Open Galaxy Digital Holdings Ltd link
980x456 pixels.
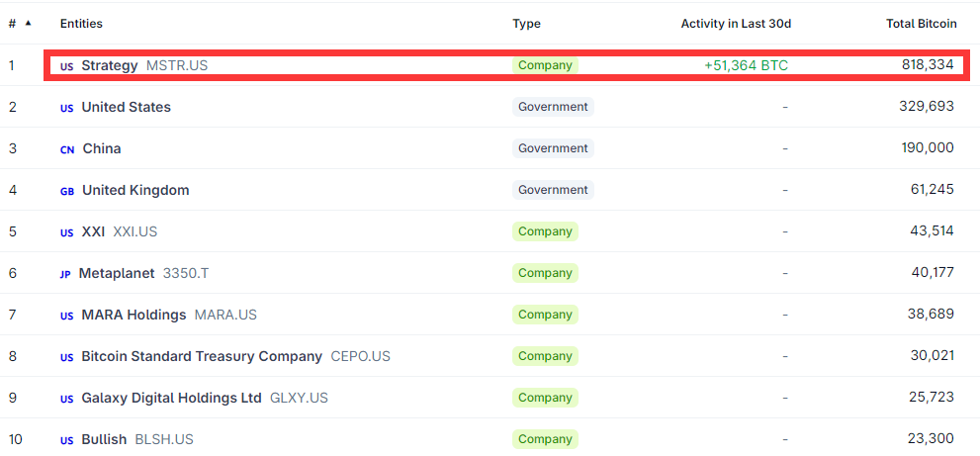171,398
